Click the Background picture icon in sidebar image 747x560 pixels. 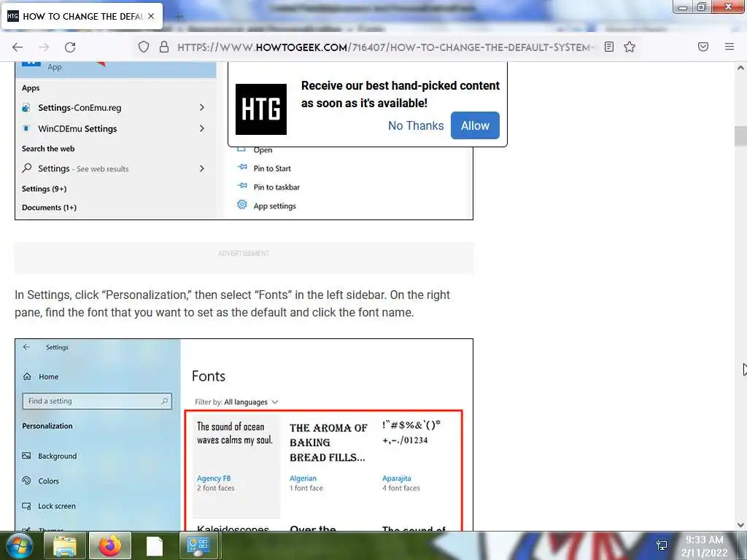click(27, 456)
